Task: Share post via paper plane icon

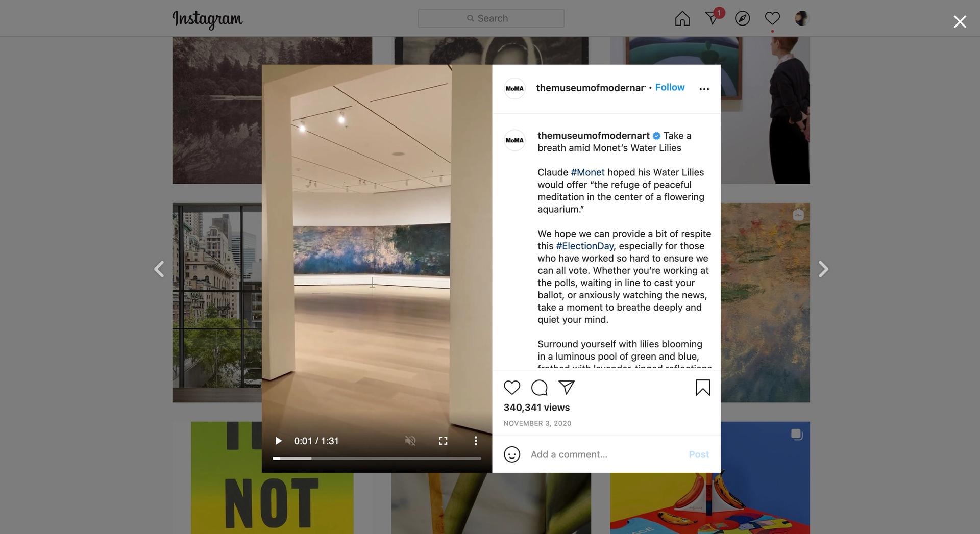Action: click(x=567, y=387)
